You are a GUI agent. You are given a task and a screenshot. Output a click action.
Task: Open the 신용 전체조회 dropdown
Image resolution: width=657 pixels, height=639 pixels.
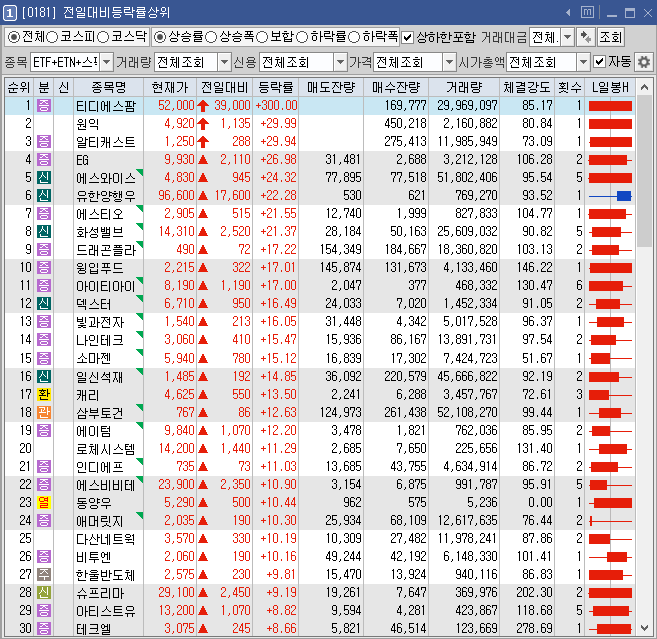(x=341, y=62)
